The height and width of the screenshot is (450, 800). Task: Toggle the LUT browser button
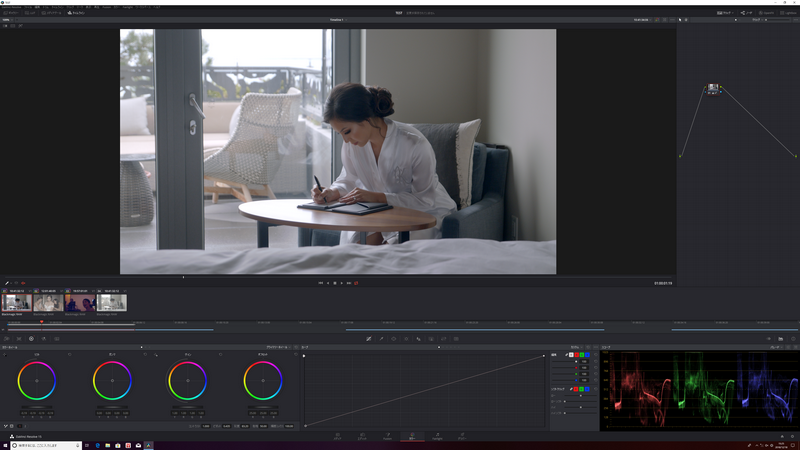[31, 13]
